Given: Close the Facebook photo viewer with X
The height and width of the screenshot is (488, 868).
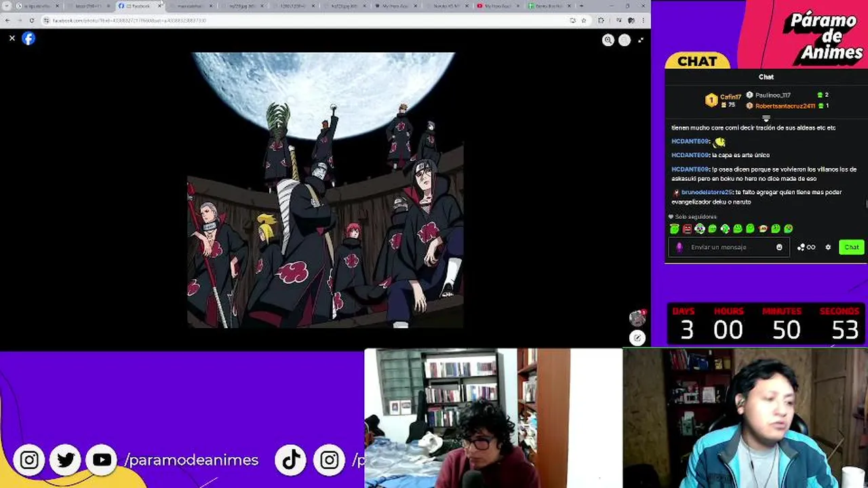Looking at the screenshot, I should [12, 39].
